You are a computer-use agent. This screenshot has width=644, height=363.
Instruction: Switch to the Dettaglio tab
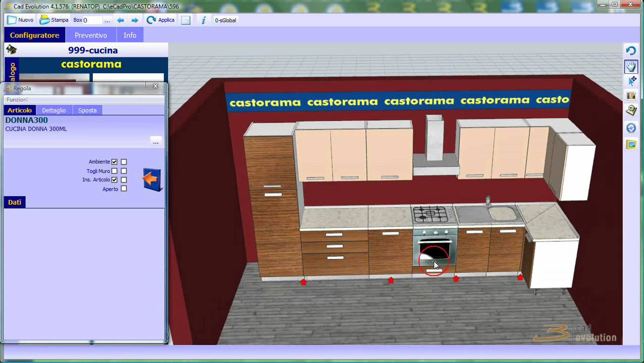(x=53, y=110)
